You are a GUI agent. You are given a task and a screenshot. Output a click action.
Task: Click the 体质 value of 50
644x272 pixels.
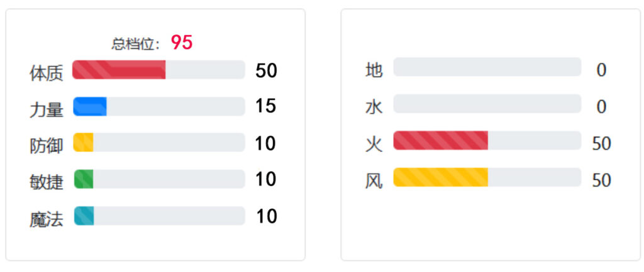coord(266,71)
